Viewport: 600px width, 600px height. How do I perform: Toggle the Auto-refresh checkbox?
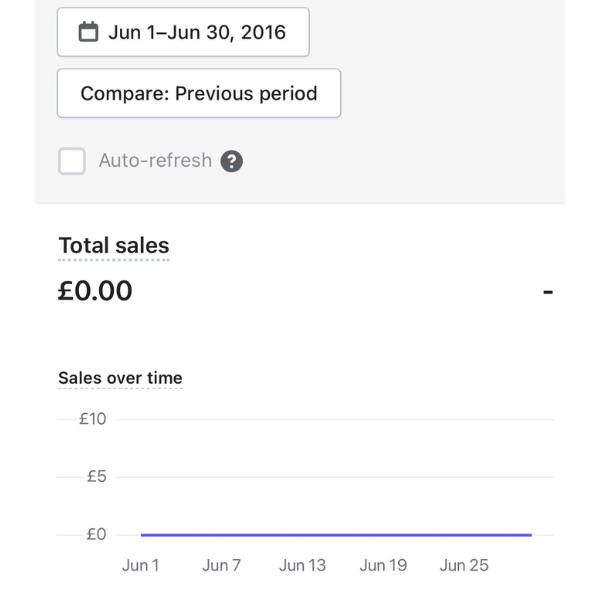[72, 161]
